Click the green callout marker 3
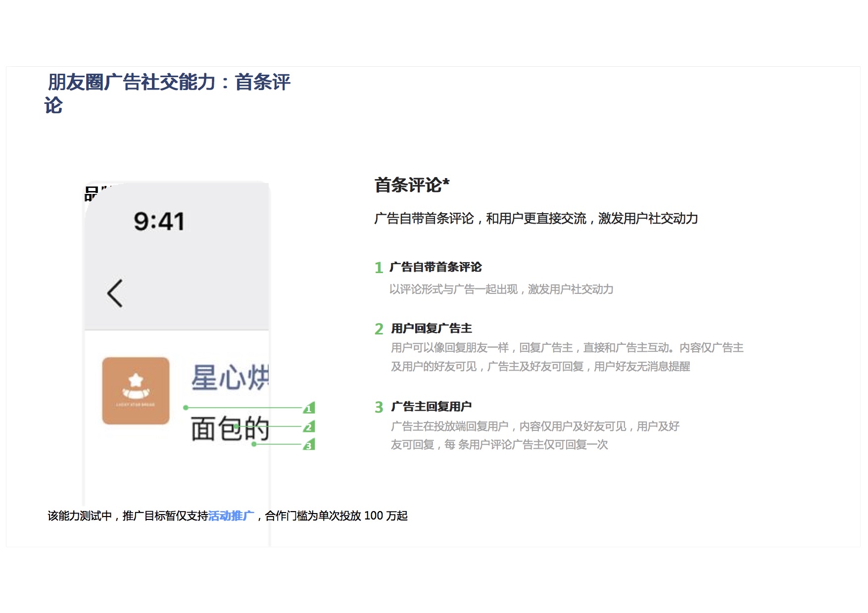The image size is (868, 613). (x=309, y=445)
